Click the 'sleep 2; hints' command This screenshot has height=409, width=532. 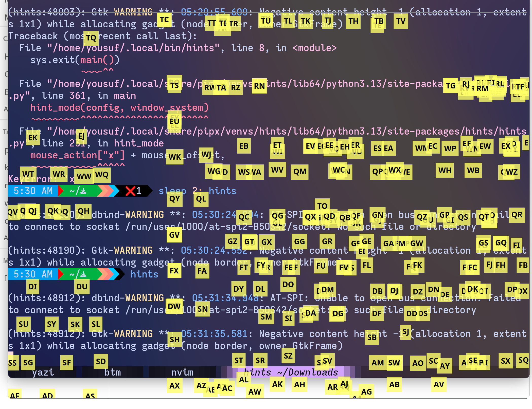pyautogui.click(x=198, y=191)
